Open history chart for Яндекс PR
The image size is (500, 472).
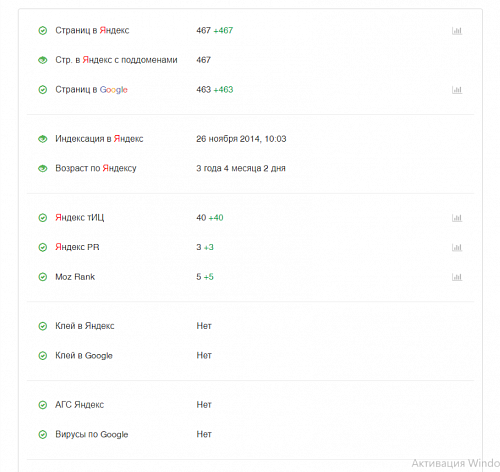pyautogui.click(x=457, y=247)
